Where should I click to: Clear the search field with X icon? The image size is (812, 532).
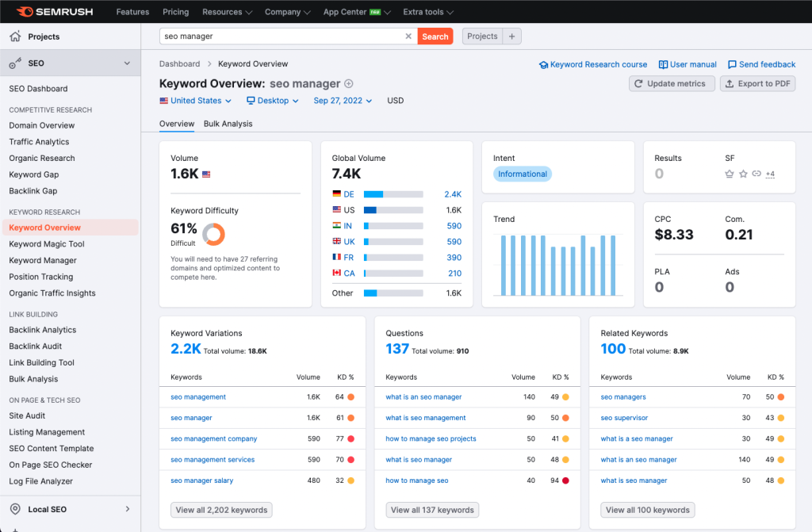point(408,36)
